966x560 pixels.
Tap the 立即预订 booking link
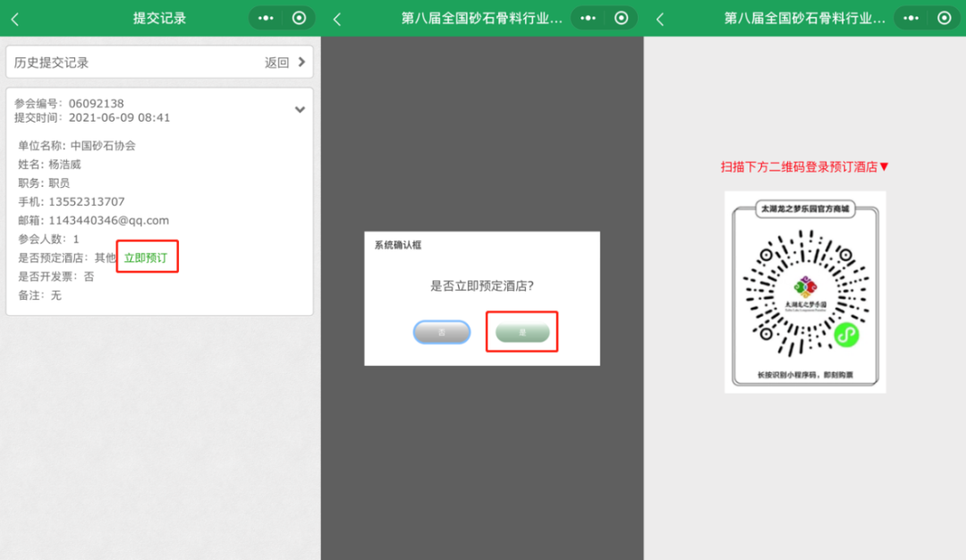147,257
